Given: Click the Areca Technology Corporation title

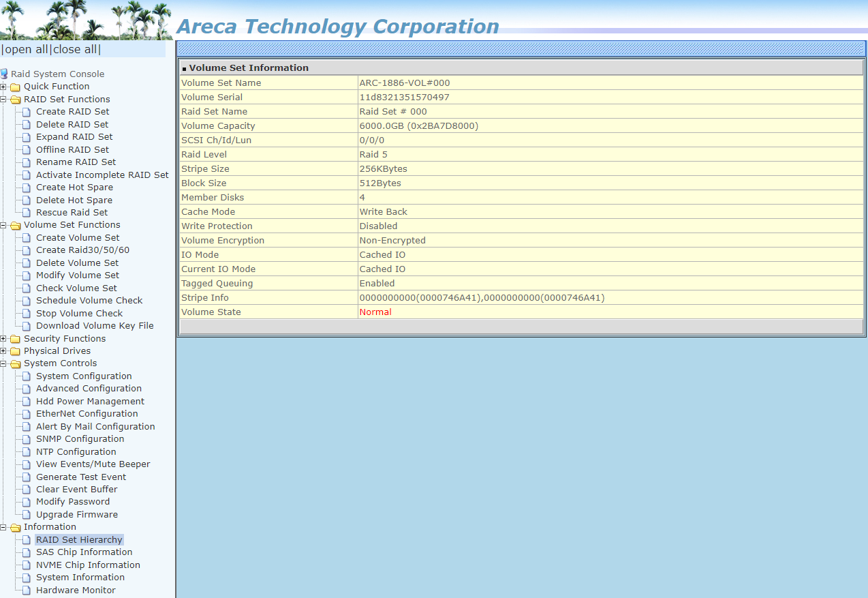Looking at the screenshot, I should coord(338,27).
